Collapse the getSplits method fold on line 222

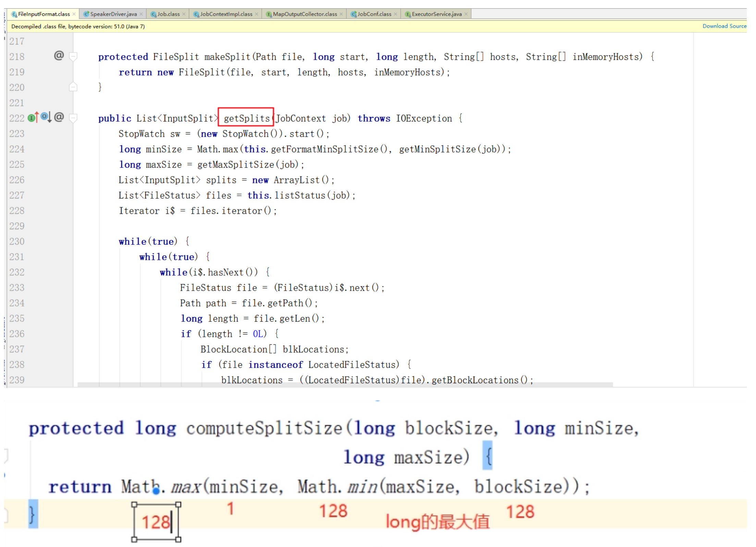pos(73,118)
